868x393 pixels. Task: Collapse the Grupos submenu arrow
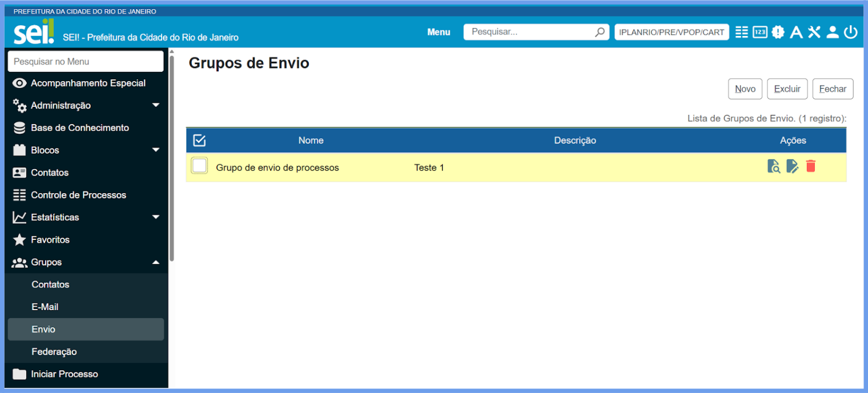tap(156, 262)
